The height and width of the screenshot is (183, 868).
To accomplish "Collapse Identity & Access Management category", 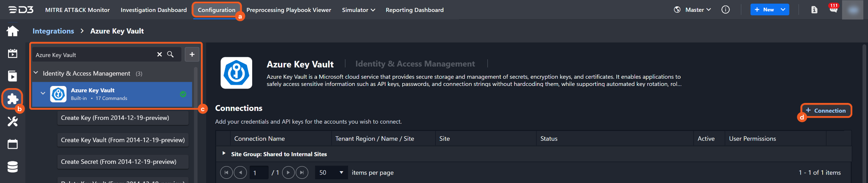I will click(x=36, y=73).
